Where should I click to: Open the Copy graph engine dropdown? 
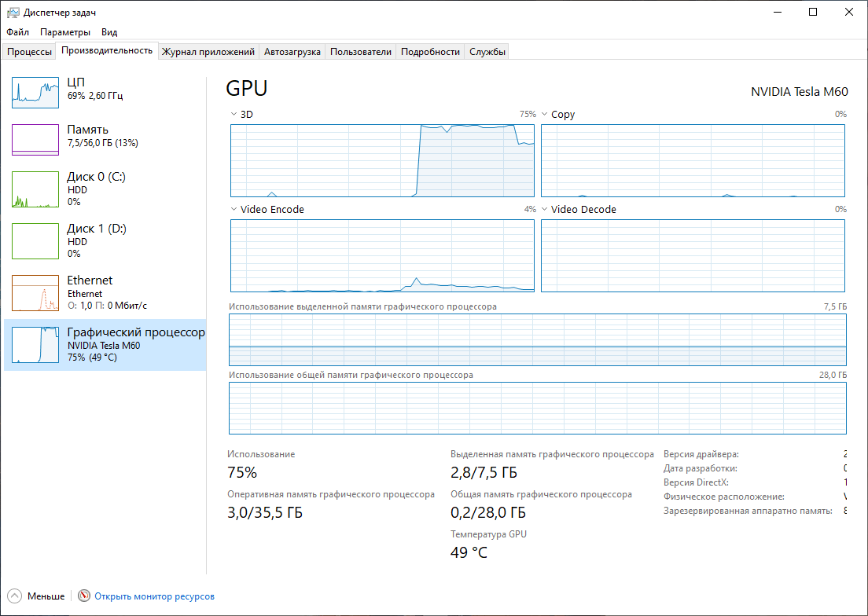[x=545, y=114]
